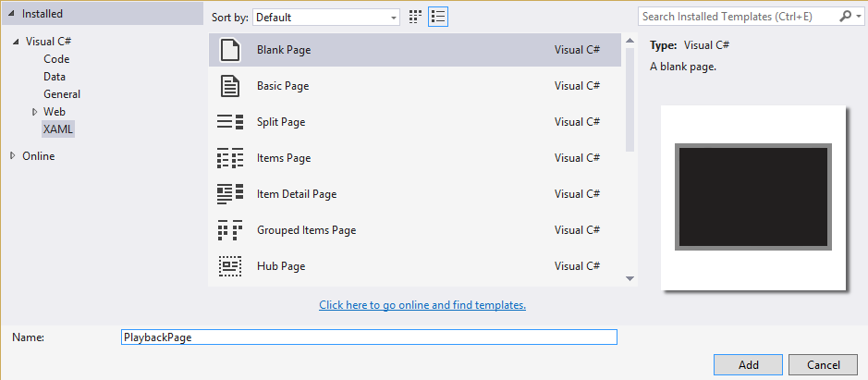Collapse the Installed section

[x=10, y=14]
